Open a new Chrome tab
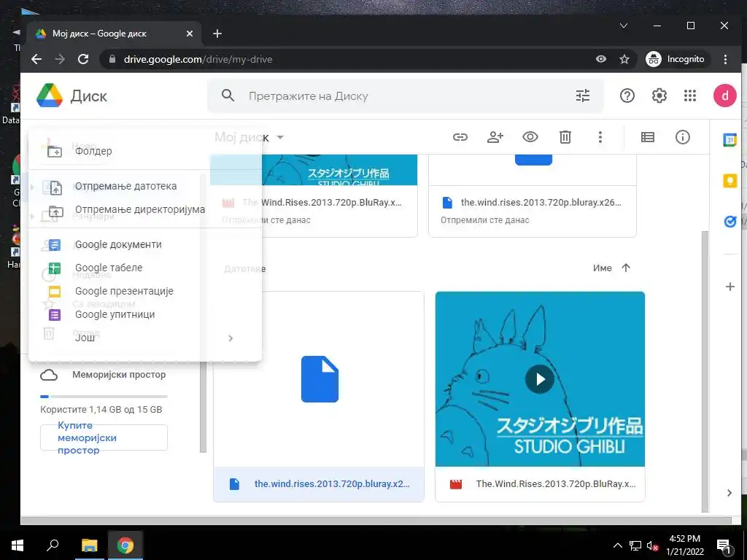The height and width of the screenshot is (560, 747). click(217, 34)
